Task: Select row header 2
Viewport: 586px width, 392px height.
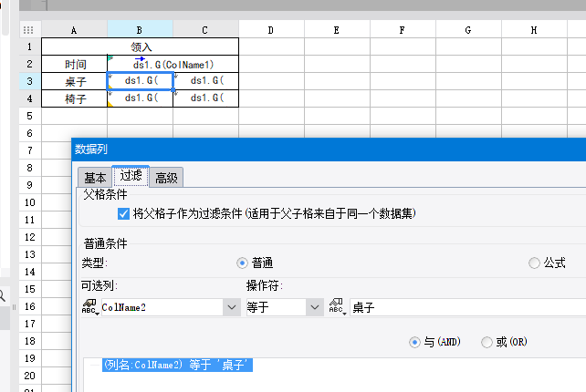Action: pyautogui.click(x=30, y=64)
